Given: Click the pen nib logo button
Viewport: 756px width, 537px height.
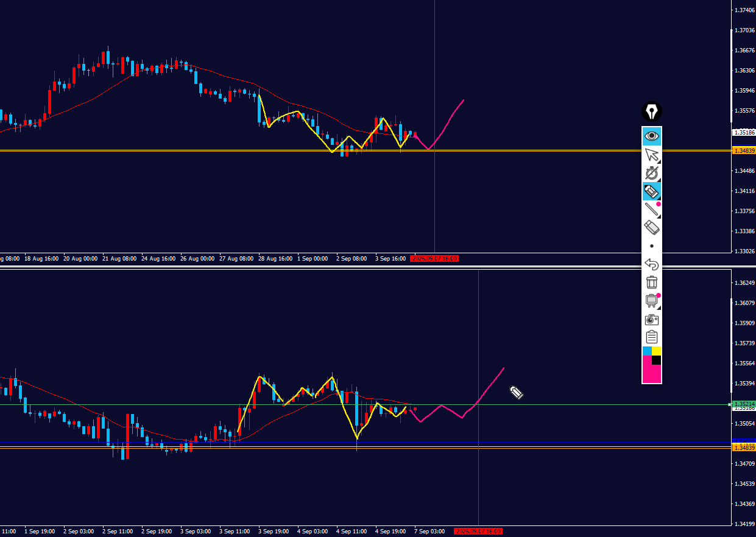Looking at the screenshot, I should (652, 111).
